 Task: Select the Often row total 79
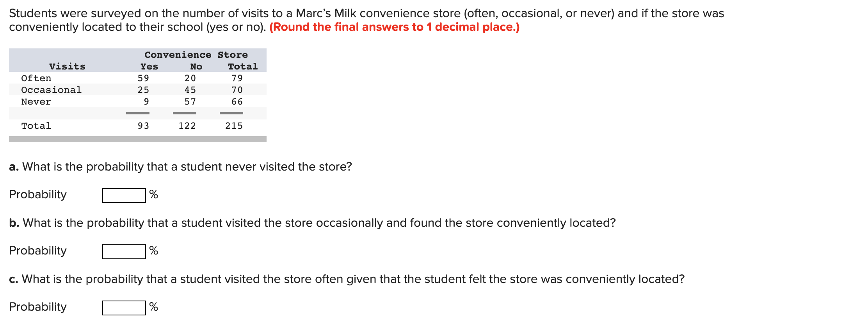tap(237, 78)
